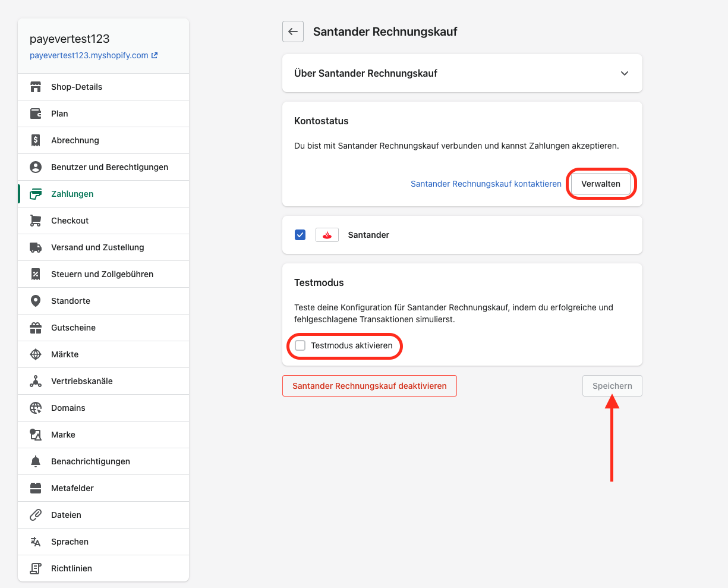728x588 pixels.
Task: Click the Steuern und Zollgebühren percent icon
Action: coord(36,274)
